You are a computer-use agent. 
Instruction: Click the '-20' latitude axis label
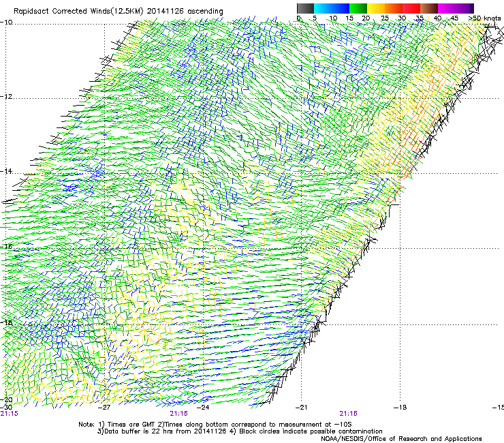[x=6, y=399]
